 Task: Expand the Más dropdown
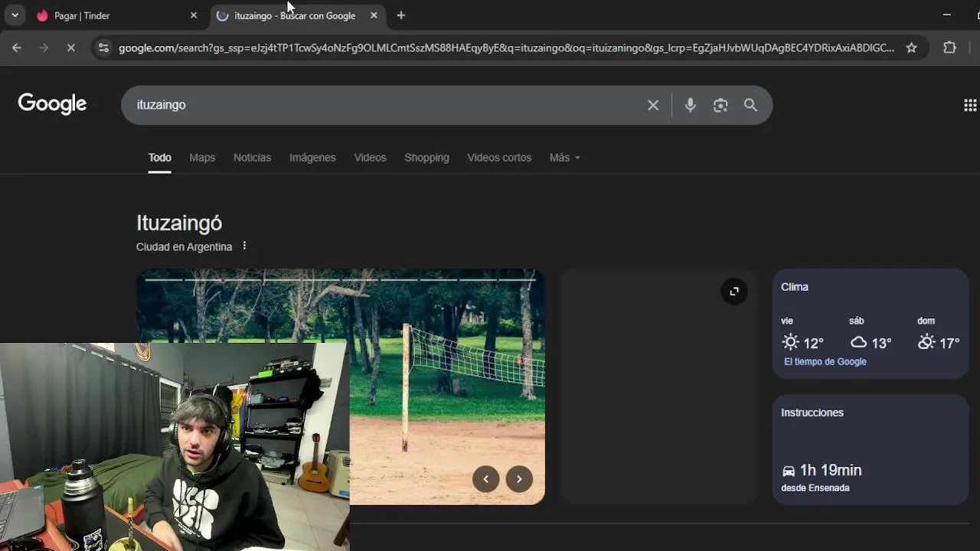tap(564, 158)
